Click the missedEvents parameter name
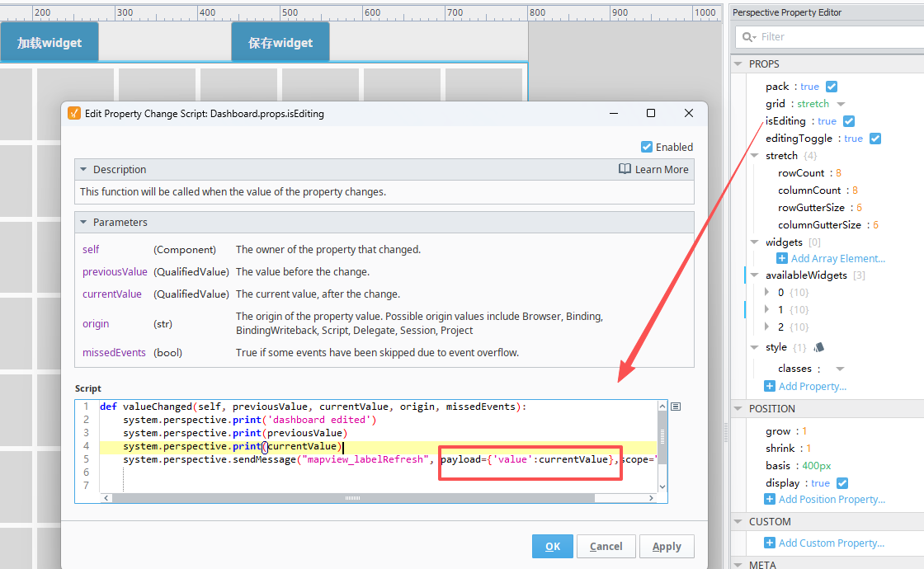Screen dimensions: 924x569 pos(114,353)
